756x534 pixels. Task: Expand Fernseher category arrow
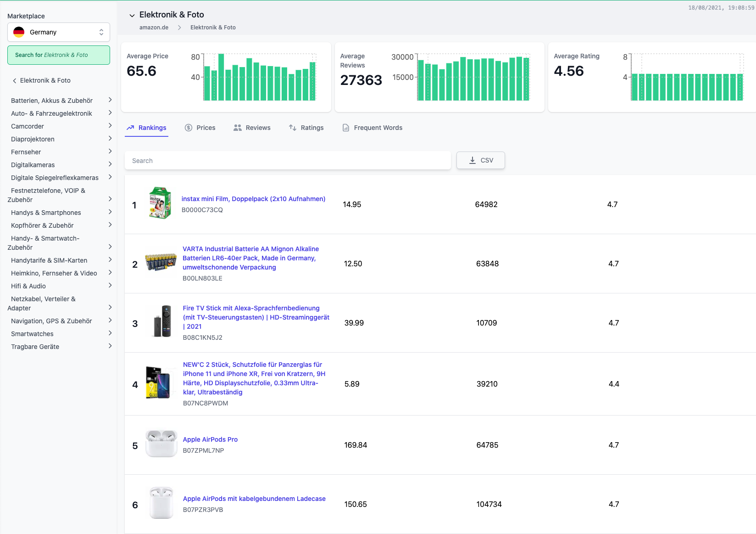tap(110, 152)
